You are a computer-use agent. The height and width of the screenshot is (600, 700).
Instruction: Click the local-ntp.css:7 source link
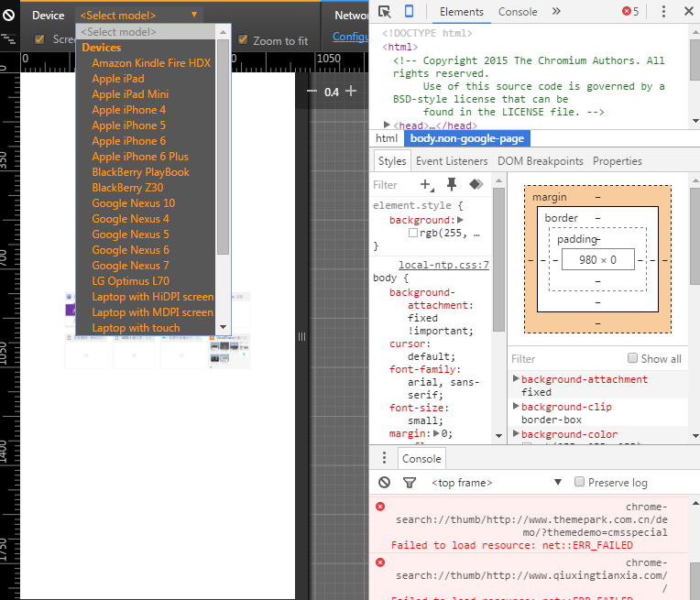443,265
